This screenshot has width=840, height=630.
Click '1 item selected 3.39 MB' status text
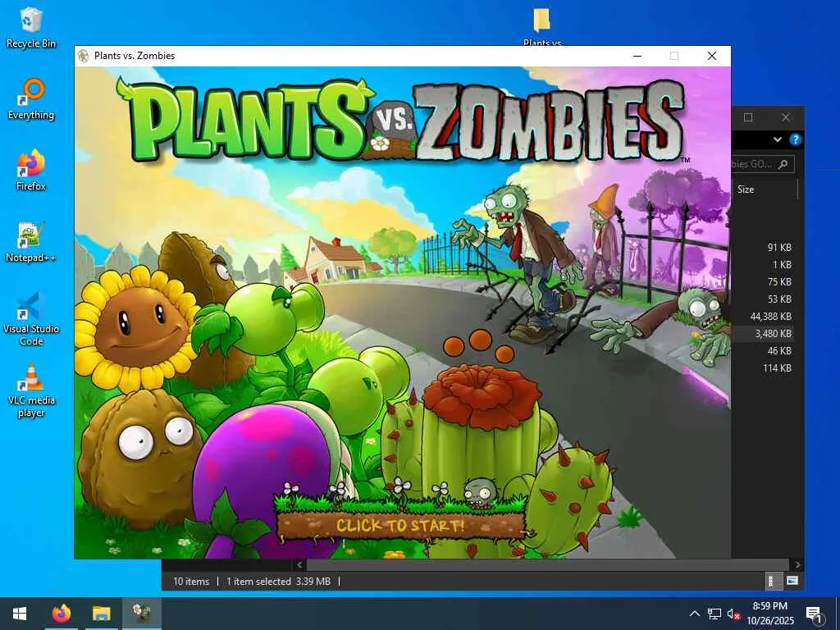[x=278, y=582]
